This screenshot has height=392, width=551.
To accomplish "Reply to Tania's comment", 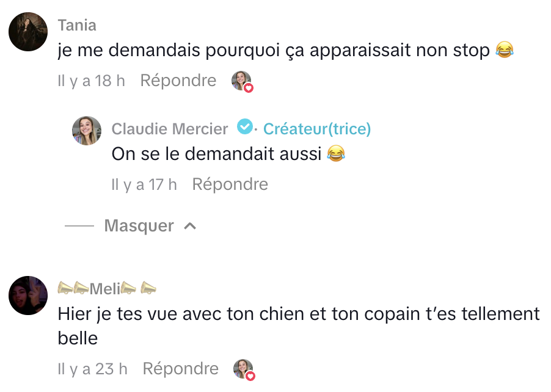I will coord(178,81).
